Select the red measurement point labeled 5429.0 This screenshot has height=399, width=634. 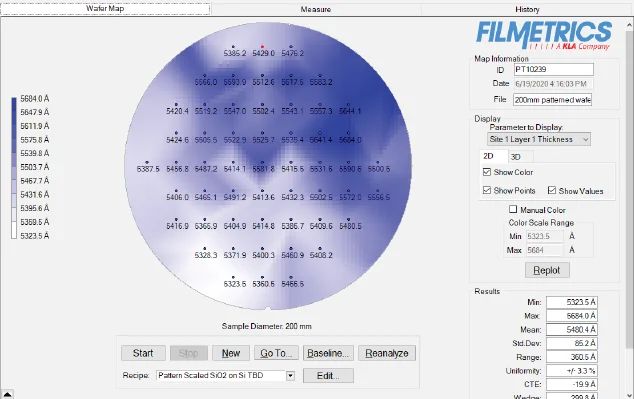pyautogui.click(x=262, y=46)
